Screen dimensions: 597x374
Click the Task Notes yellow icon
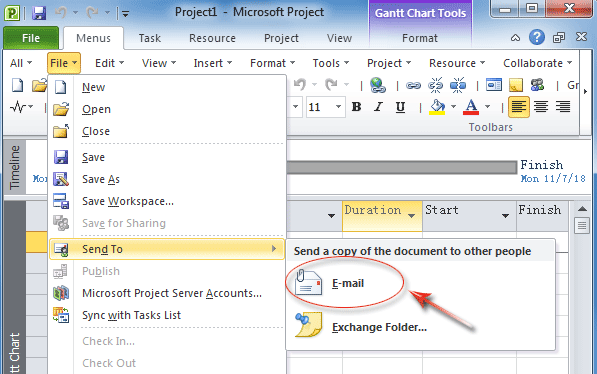pyautogui.click(x=516, y=85)
